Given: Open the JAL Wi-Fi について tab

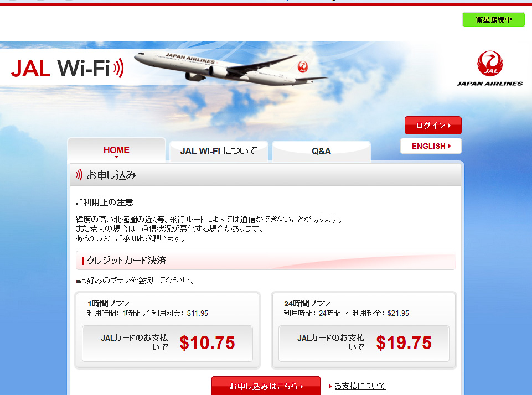Looking at the screenshot, I should 219,151.
